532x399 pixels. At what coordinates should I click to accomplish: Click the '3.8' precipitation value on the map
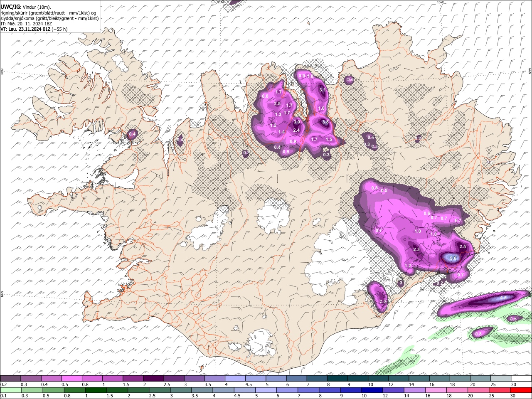point(325,122)
